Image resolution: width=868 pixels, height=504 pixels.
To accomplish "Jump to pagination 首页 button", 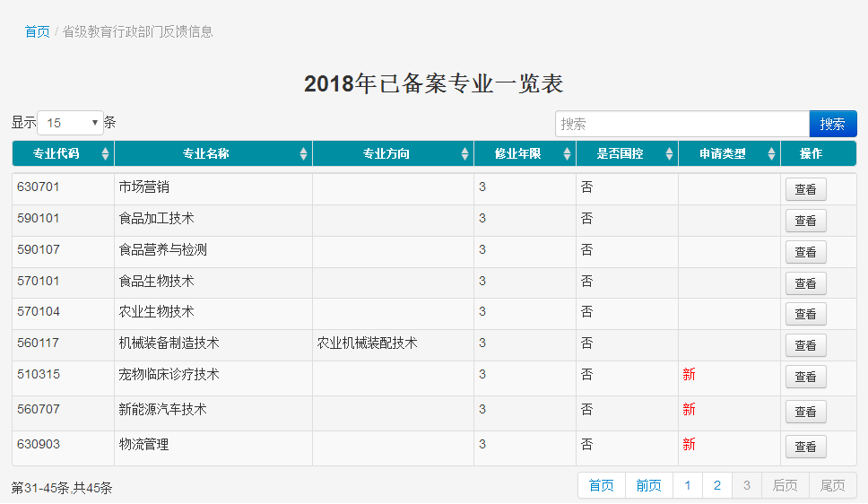I will [x=602, y=485].
